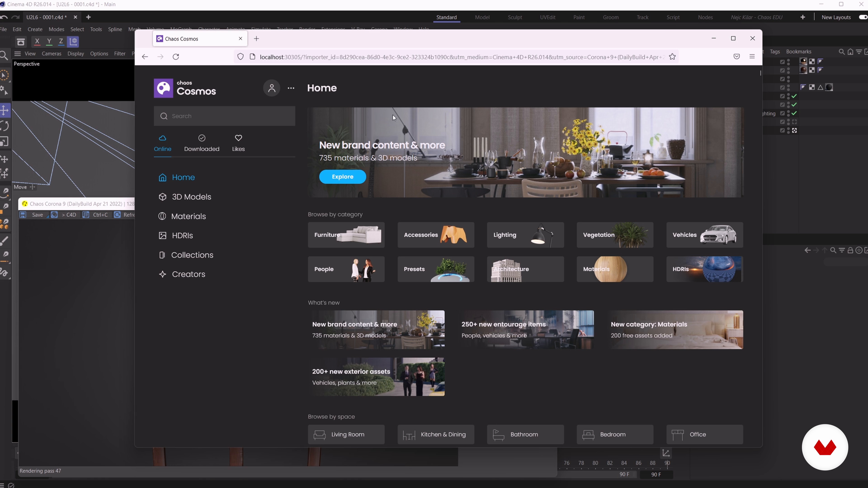This screenshot has height=488, width=868.
Task: Click the Save icon in Corona VFB
Action: (x=23, y=215)
